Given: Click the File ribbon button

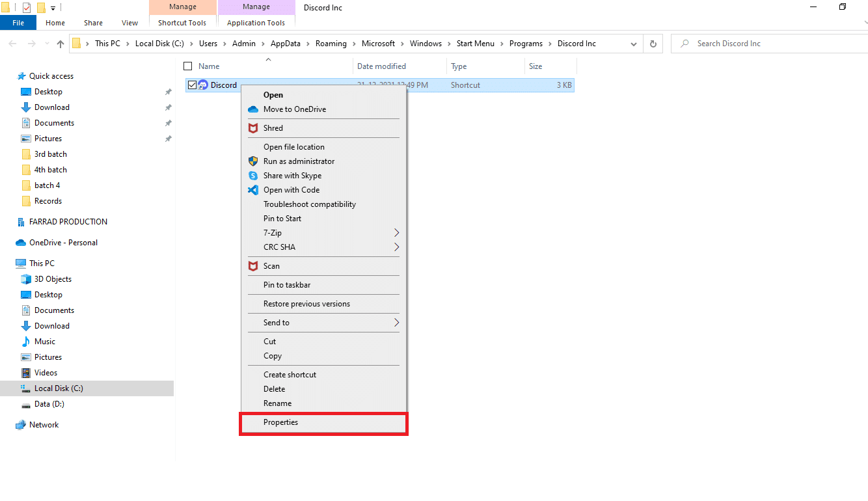Looking at the screenshot, I should click(18, 23).
